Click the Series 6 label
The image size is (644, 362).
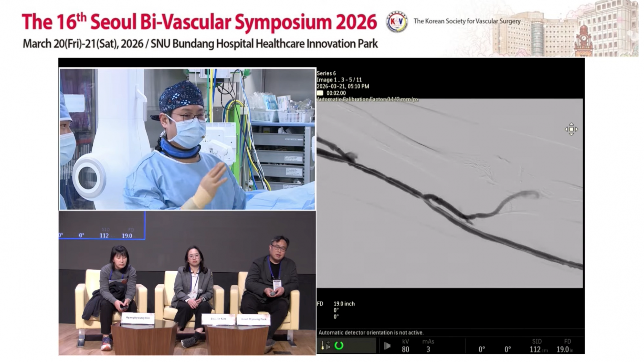click(x=326, y=73)
